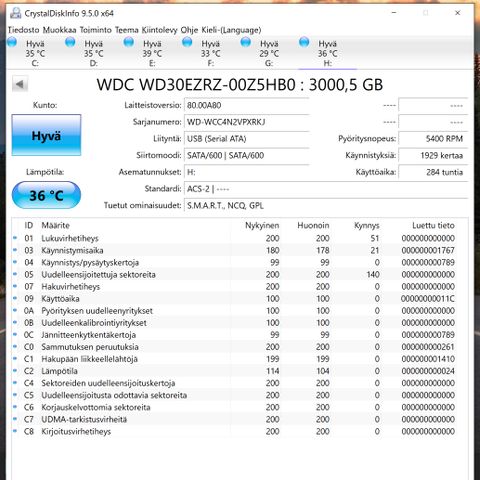Select the Uudelleensijoitettuja sektoreita row
The height and width of the screenshot is (480, 480).
[x=239, y=274]
